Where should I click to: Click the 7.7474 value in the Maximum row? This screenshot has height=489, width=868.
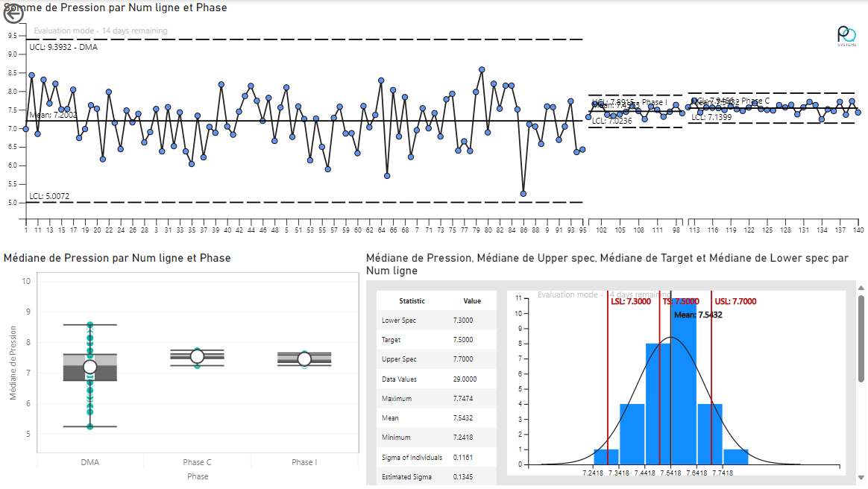[x=463, y=398]
